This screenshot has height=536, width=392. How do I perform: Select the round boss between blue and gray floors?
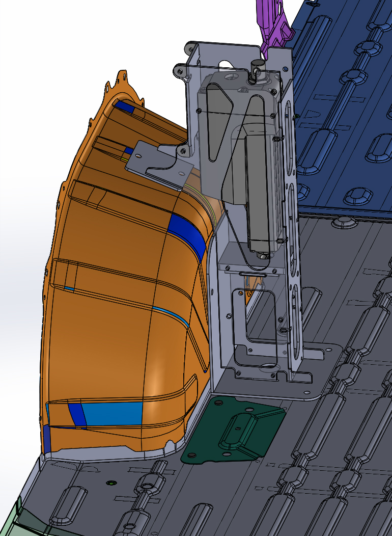344,223
